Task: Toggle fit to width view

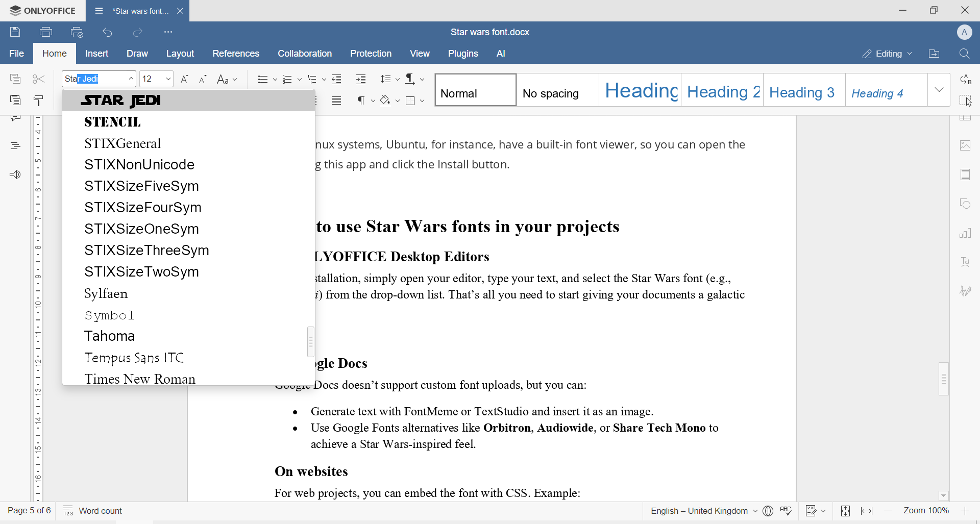Action: tap(867, 511)
